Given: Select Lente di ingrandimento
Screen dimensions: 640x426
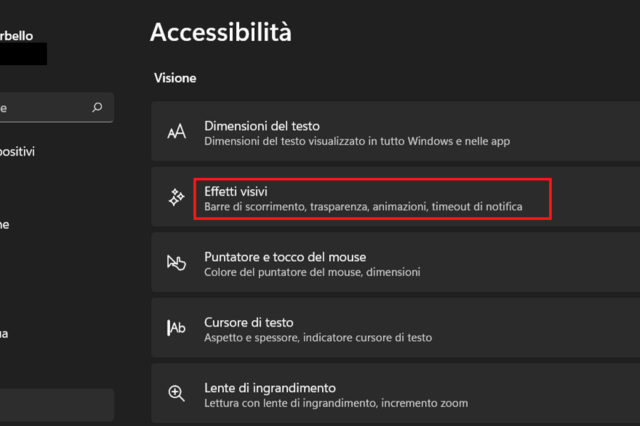Looking at the screenshot, I should [x=270, y=387].
